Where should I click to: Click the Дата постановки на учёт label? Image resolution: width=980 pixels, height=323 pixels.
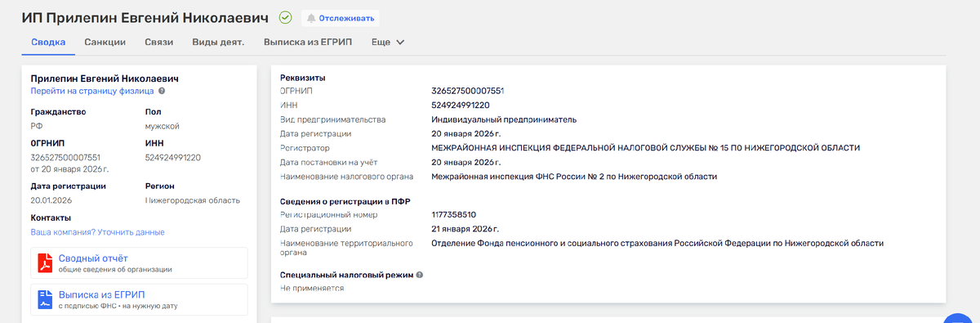click(x=328, y=162)
